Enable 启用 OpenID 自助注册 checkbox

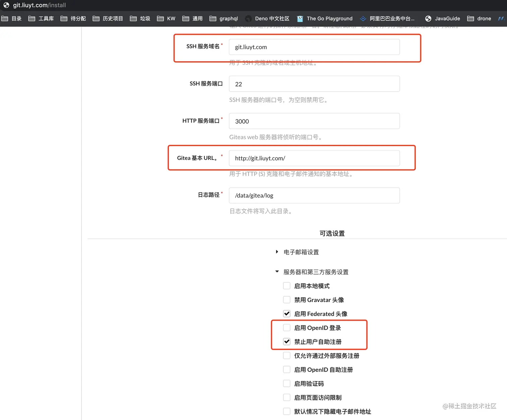click(287, 369)
